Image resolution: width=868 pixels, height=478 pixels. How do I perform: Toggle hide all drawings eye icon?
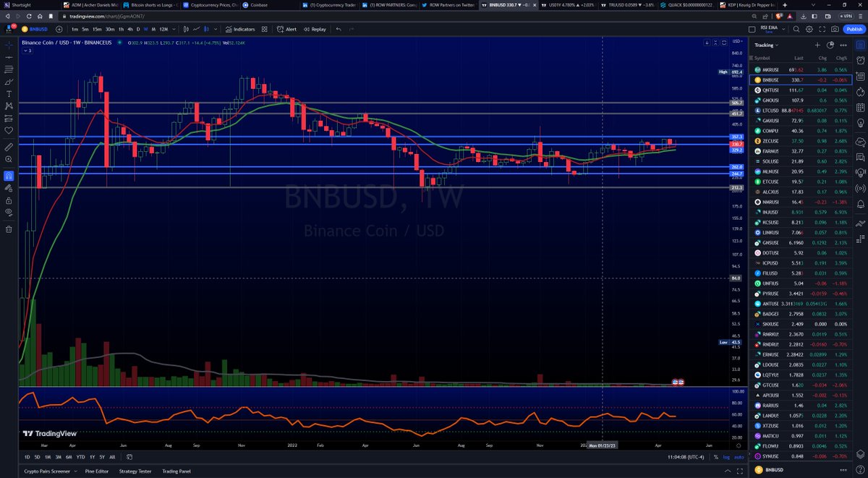[x=8, y=213]
